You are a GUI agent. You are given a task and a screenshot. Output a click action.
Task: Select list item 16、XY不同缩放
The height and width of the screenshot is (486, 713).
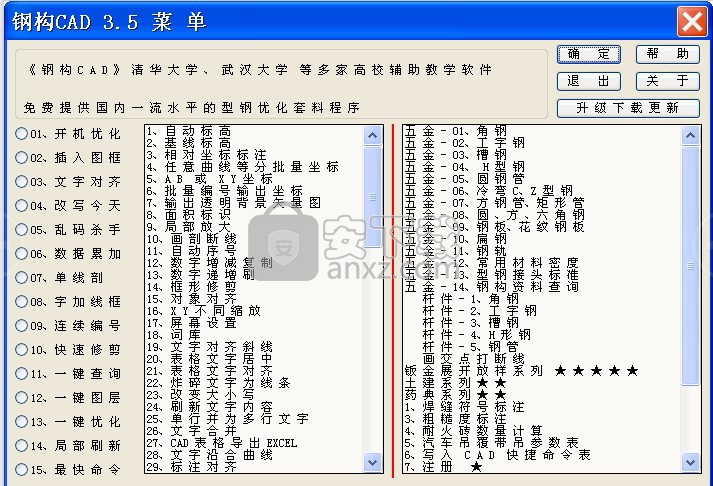tap(203, 311)
